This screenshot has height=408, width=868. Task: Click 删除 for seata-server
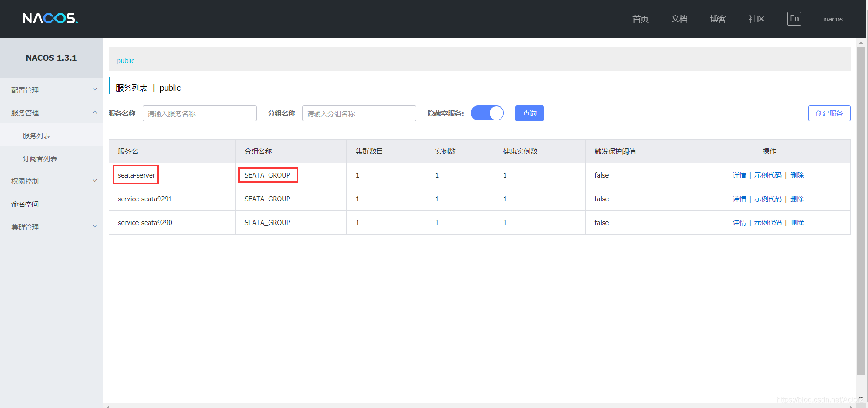pos(797,175)
